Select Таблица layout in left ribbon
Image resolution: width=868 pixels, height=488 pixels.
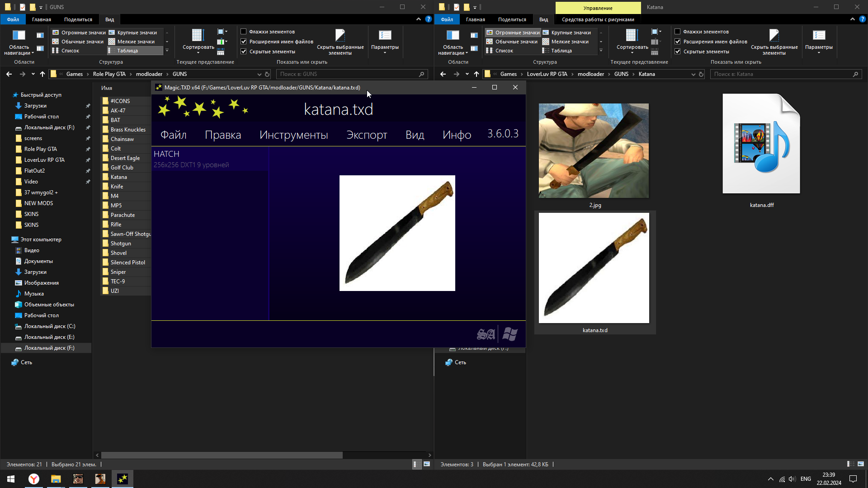coord(127,51)
